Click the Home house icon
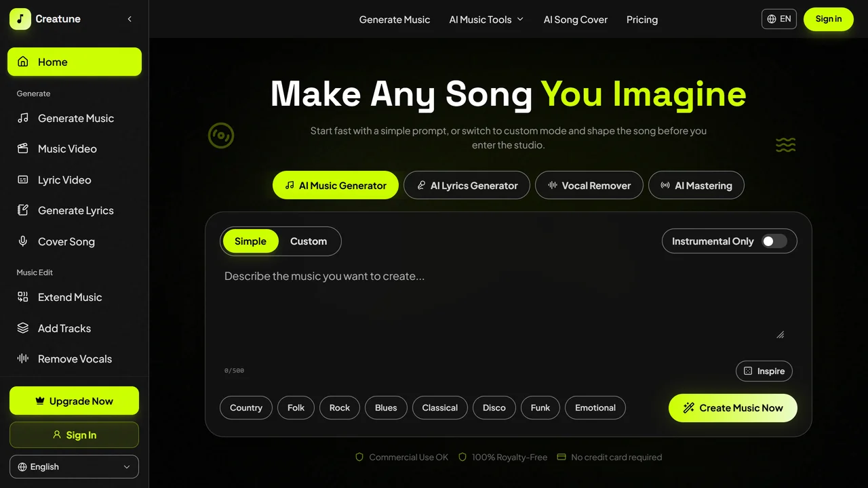Viewport: 868px width, 488px height. [x=23, y=62]
